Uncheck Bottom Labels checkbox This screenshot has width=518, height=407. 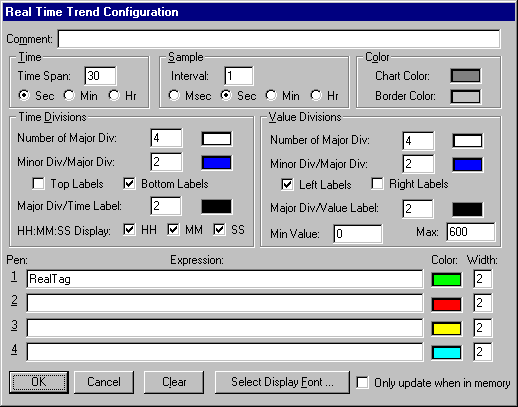tap(129, 184)
